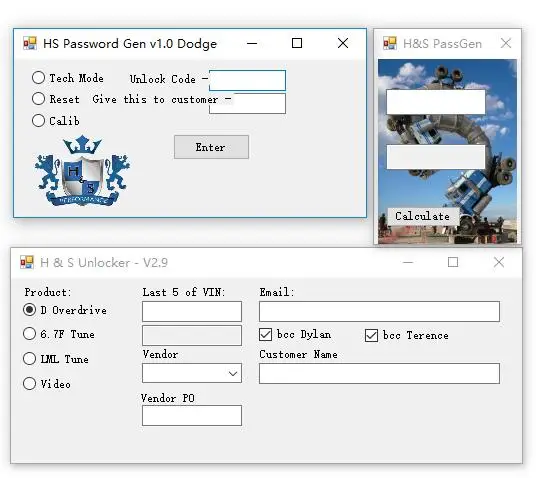Click the lower text box in H&S PassGen
The height and width of the screenshot is (478, 536).
point(436,157)
